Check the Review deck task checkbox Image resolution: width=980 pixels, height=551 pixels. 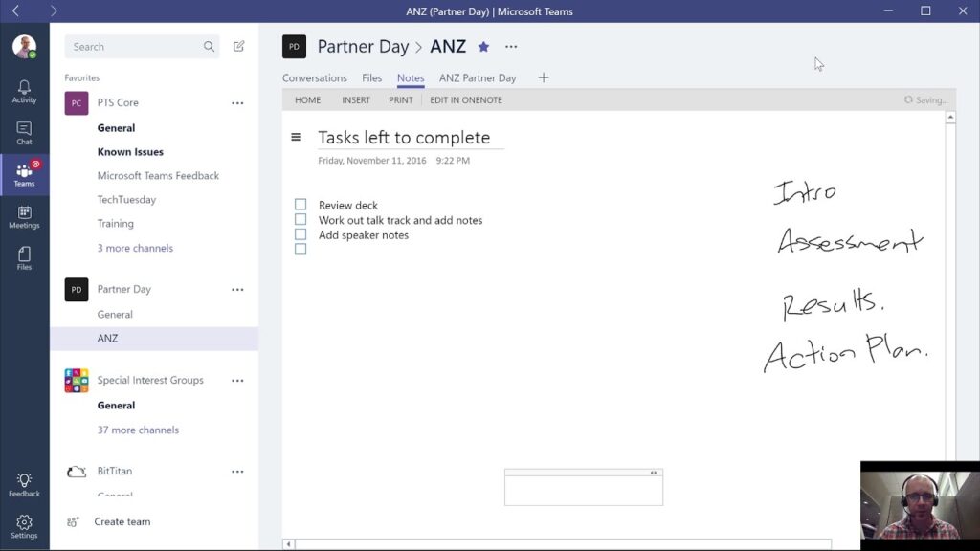point(300,204)
